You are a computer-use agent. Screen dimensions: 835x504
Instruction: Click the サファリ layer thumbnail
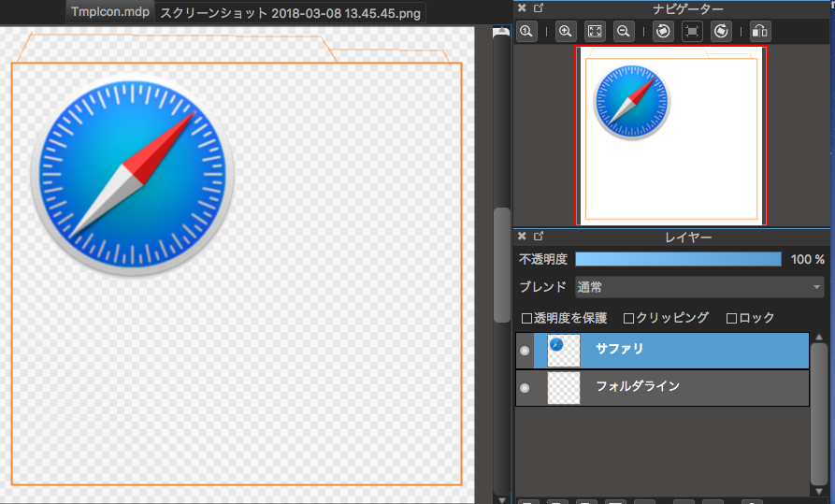click(564, 351)
